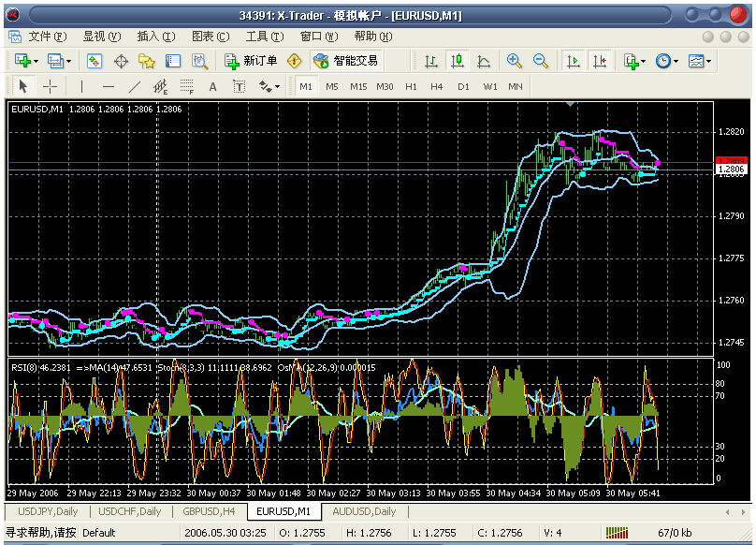Open the Market Watch window icon

pos(94,61)
